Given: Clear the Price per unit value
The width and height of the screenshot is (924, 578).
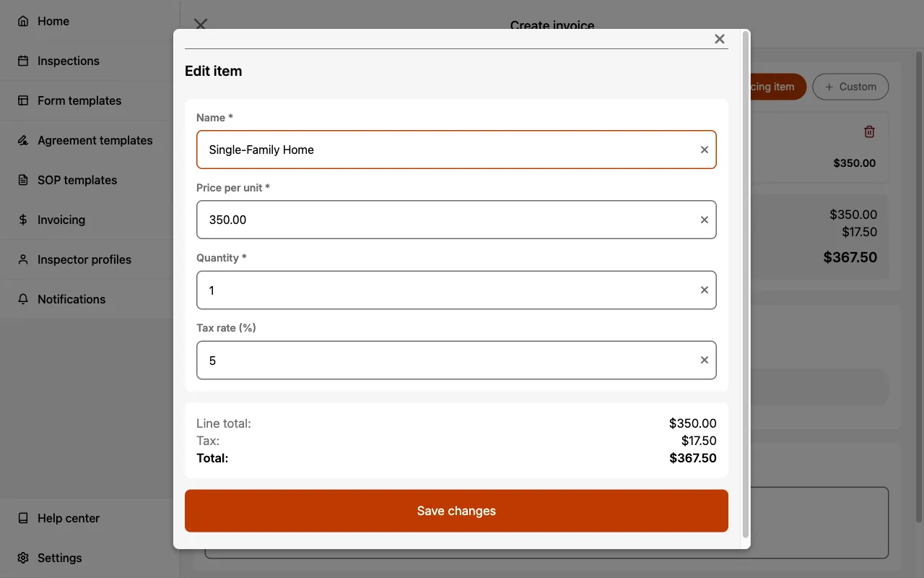Looking at the screenshot, I should point(704,220).
